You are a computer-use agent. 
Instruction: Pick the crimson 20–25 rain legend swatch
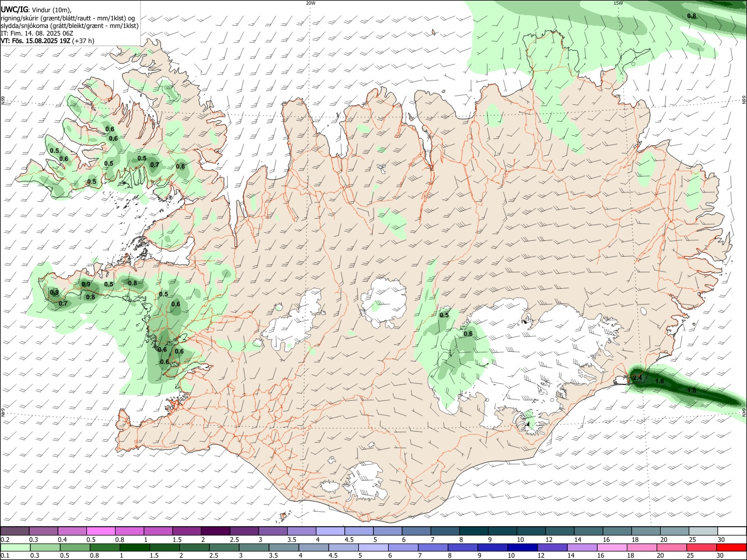point(701,547)
